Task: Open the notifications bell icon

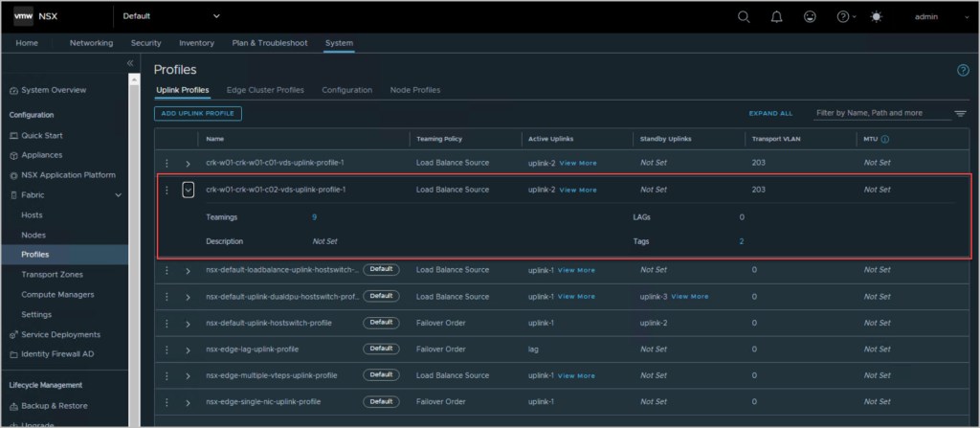Action: click(x=777, y=16)
